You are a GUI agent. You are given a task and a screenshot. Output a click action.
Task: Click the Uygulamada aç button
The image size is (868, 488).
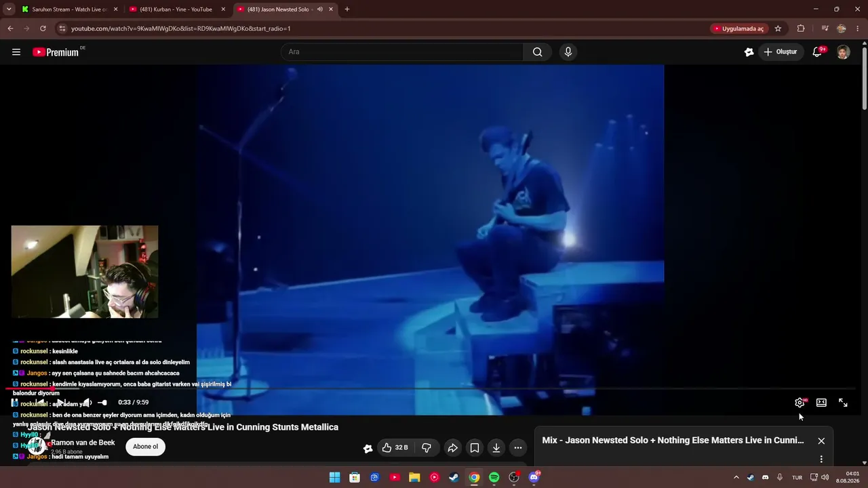[x=738, y=28]
